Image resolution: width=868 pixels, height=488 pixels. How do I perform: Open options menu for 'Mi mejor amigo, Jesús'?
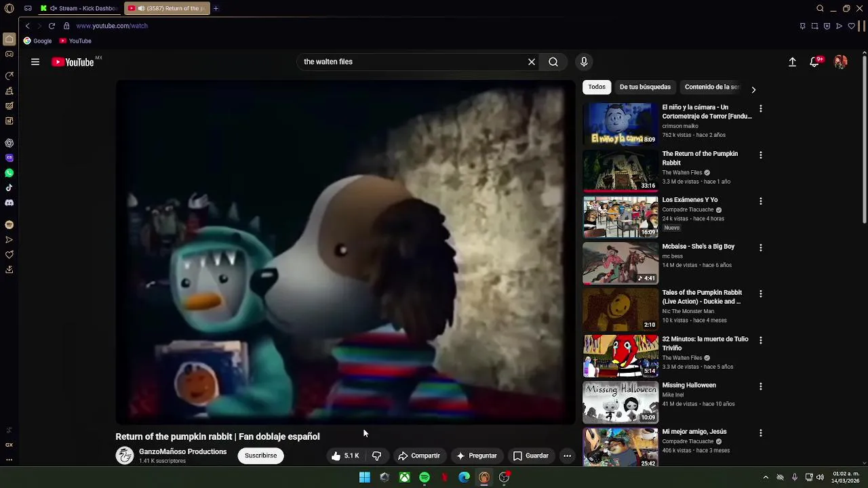tap(761, 433)
